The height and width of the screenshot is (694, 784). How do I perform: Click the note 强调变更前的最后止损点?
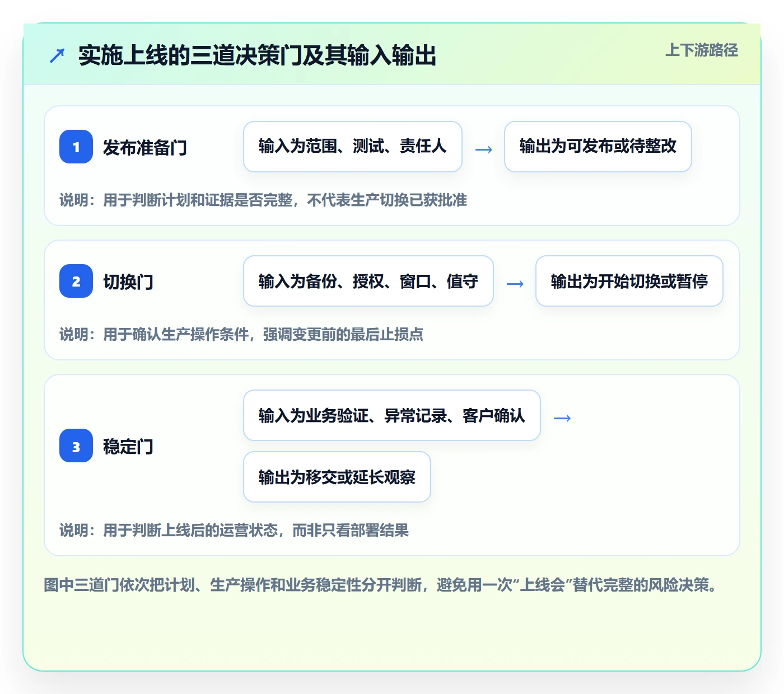click(343, 335)
